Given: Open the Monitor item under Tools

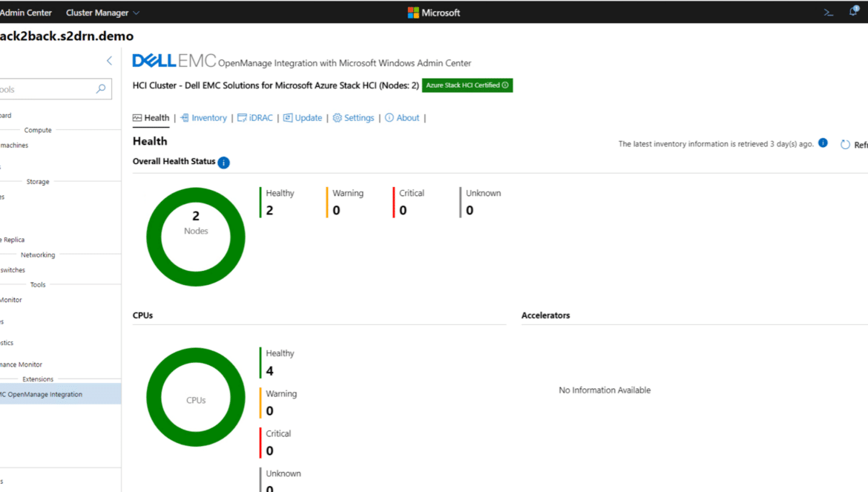Looking at the screenshot, I should tap(60, 300).
